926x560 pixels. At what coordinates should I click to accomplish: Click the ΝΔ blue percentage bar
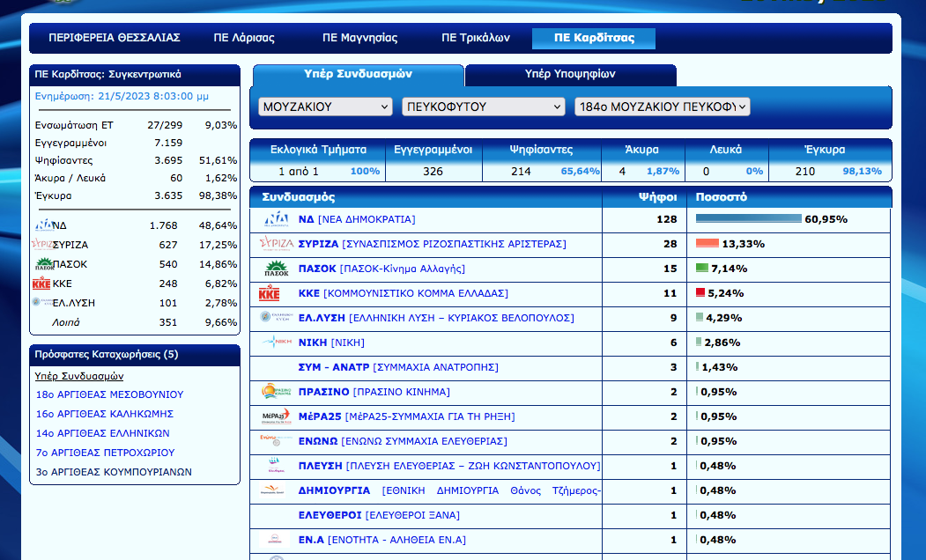pos(748,219)
